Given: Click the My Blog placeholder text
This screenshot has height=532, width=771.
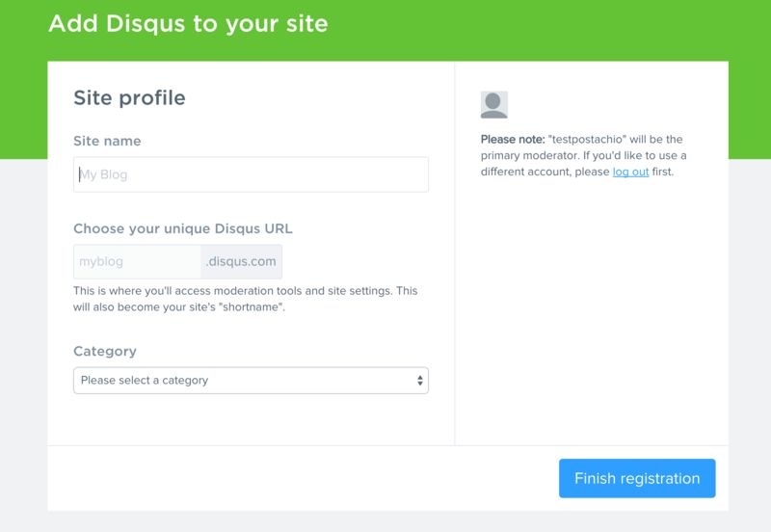Looking at the screenshot, I should pyautogui.click(x=103, y=174).
